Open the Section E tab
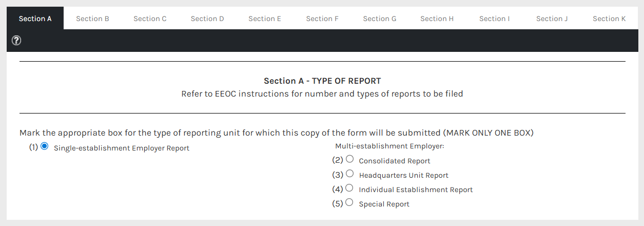 (x=265, y=18)
